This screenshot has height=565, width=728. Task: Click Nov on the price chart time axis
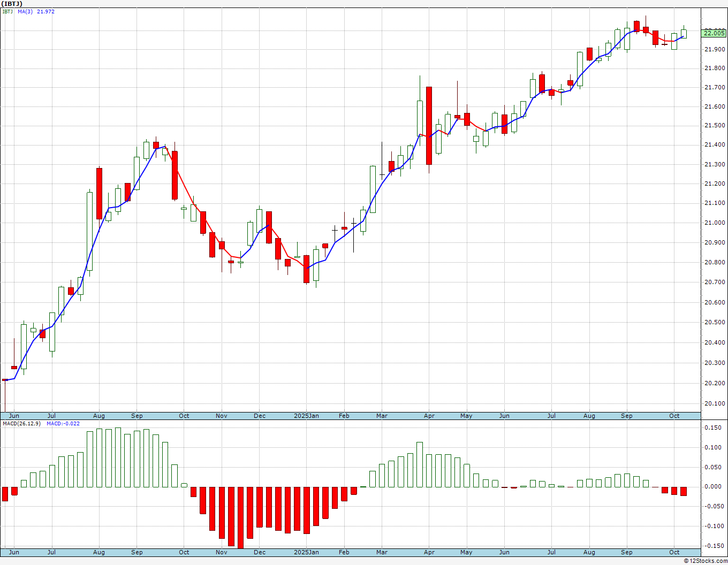(x=222, y=416)
